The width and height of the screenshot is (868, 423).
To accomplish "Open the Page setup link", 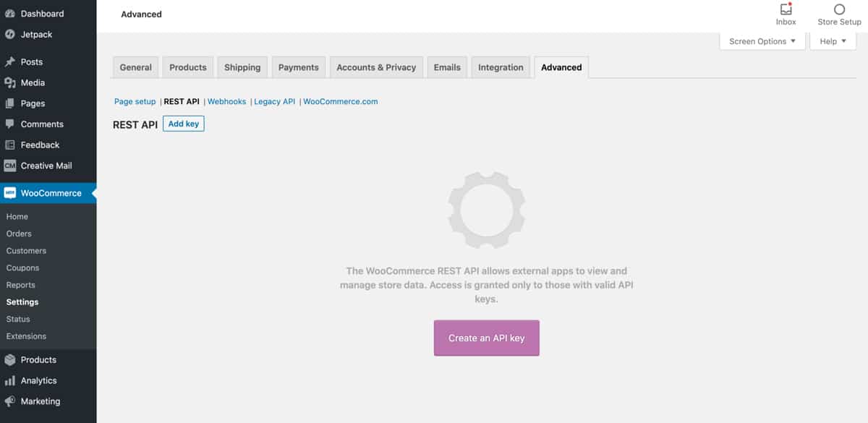I will (x=135, y=101).
